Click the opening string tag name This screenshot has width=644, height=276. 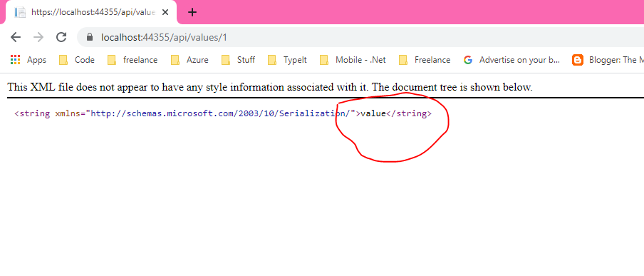click(33, 113)
